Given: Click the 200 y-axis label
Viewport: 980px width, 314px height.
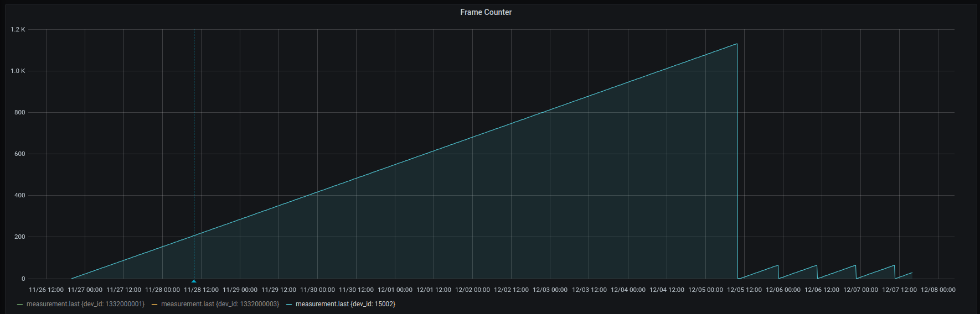Looking at the screenshot, I should tap(20, 237).
